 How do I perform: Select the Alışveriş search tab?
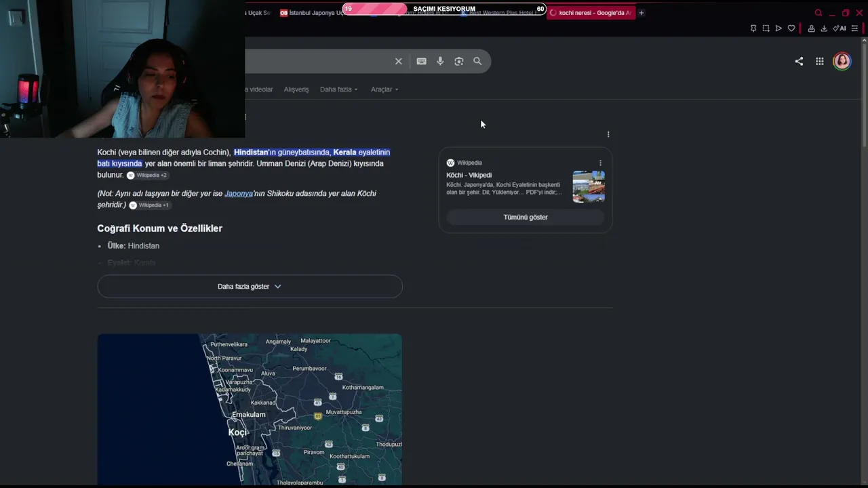click(x=296, y=89)
